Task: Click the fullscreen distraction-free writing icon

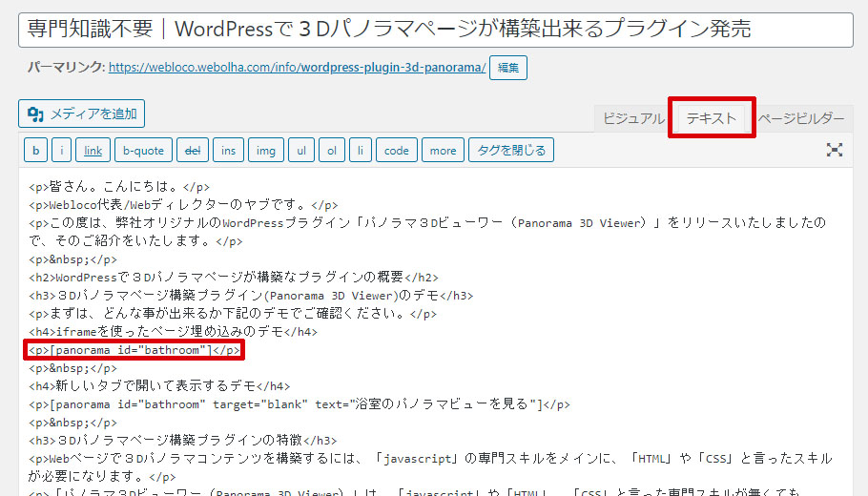Action: [835, 150]
